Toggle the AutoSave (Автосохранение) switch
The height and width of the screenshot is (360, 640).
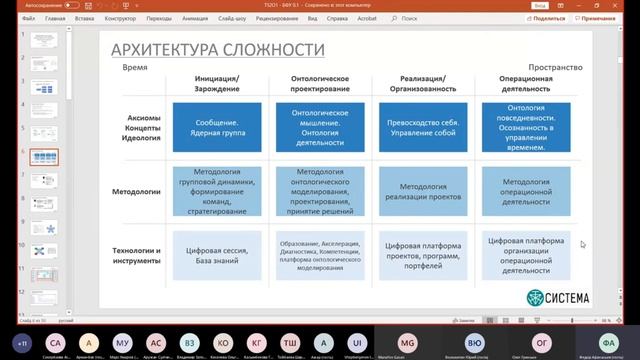click(72, 5)
